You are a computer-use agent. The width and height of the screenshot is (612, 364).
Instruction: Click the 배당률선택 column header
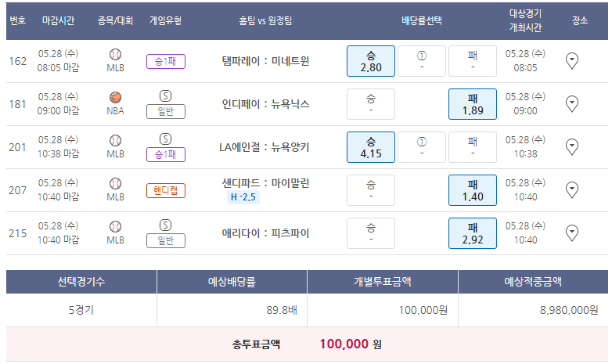pos(422,20)
